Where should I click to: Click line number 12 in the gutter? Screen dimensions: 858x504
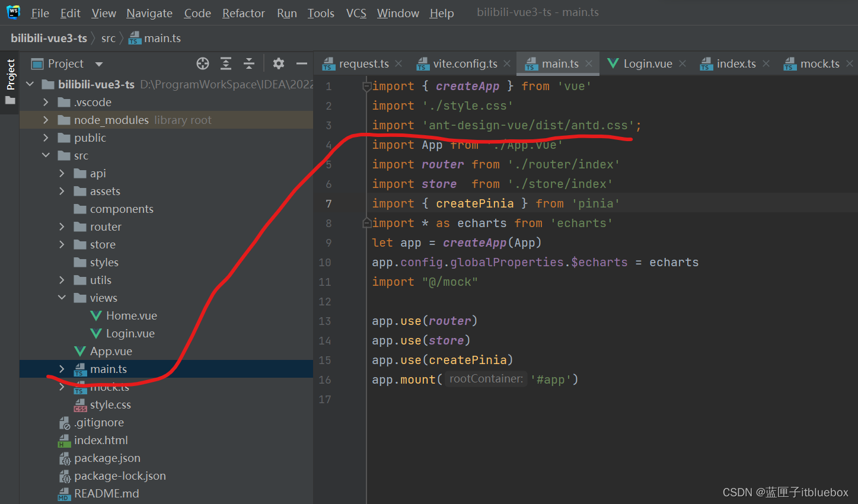point(324,301)
